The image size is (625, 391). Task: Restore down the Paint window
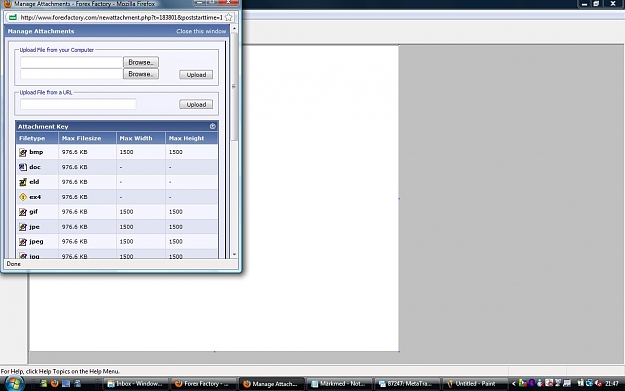pyautogui.click(x=596, y=4)
